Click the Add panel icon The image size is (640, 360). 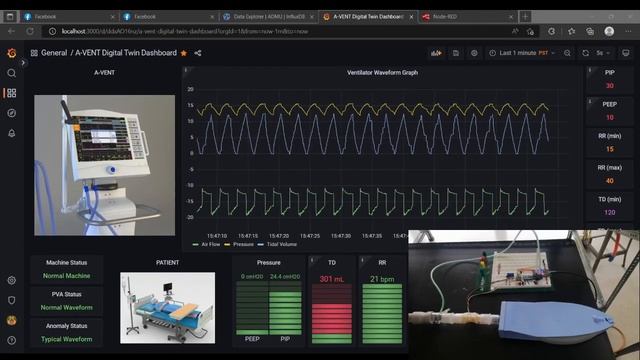436,53
